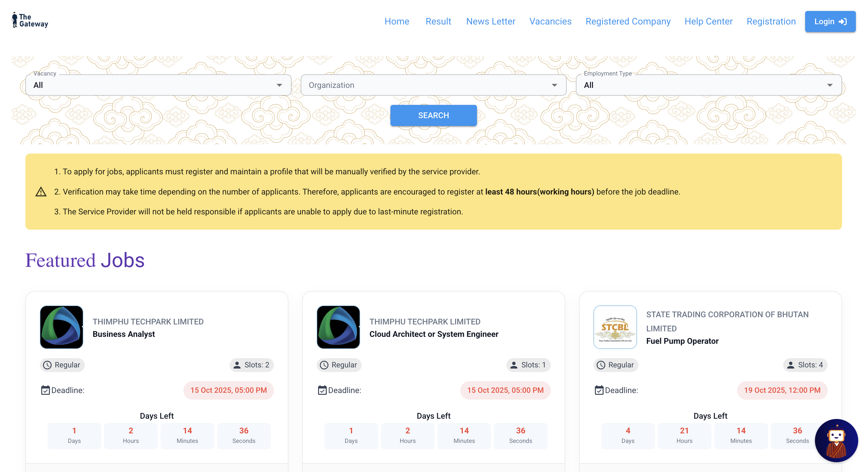Open the Help Center menu link

point(708,22)
